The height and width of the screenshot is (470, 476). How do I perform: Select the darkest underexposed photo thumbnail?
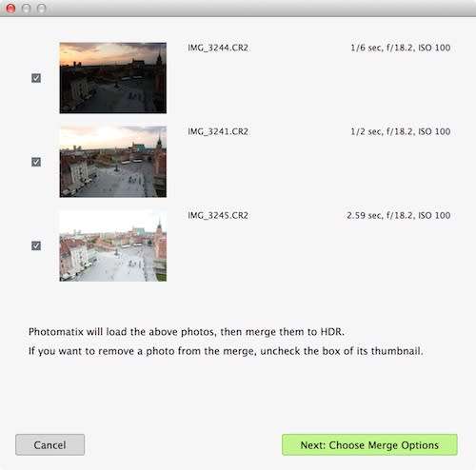click(x=113, y=78)
